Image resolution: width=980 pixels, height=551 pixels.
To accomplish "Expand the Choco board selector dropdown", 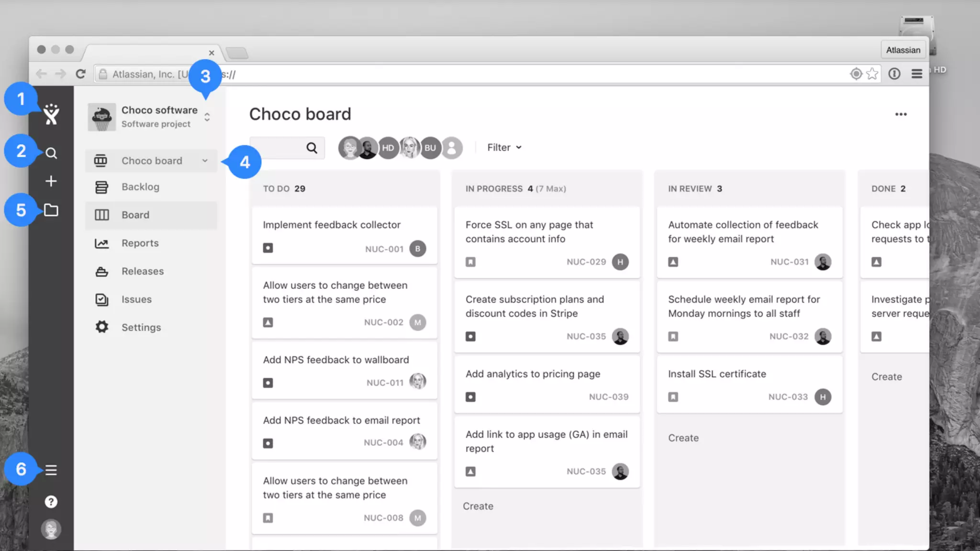I will point(205,161).
